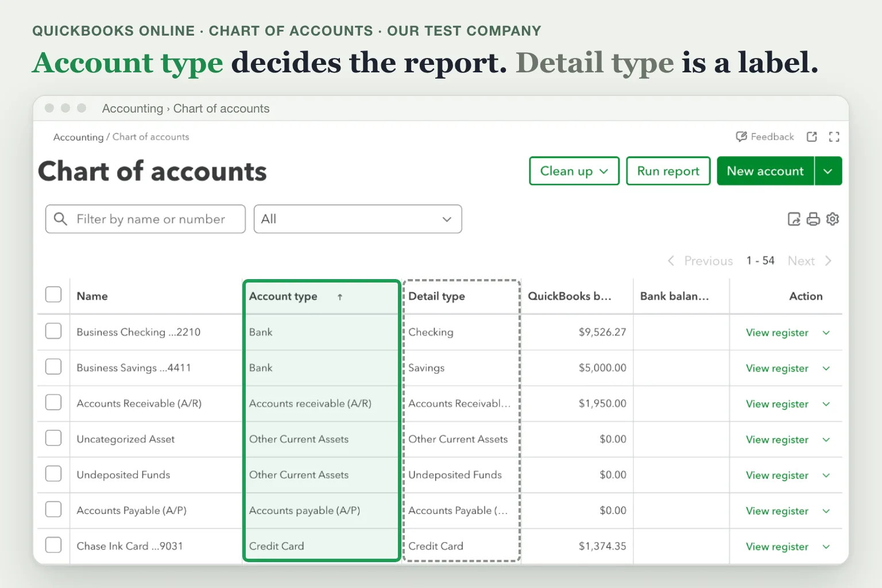Go to Previous page arrow

pyautogui.click(x=671, y=261)
